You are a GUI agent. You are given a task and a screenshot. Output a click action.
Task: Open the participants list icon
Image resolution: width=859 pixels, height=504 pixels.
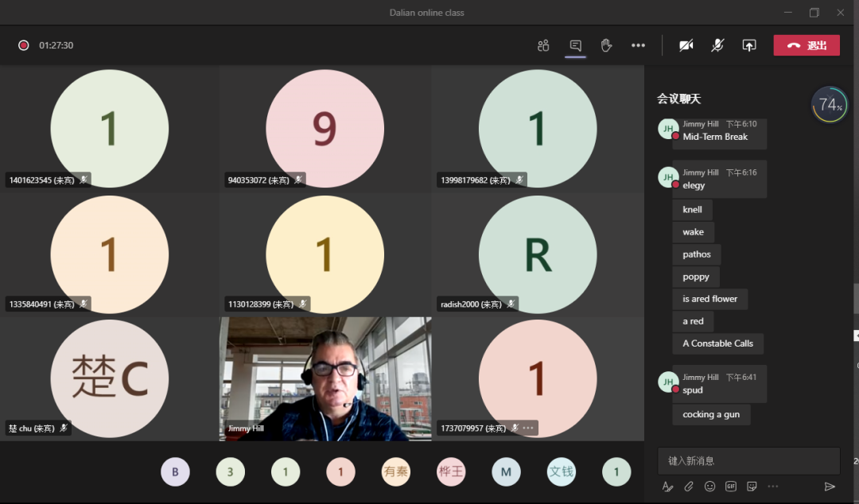(543, 45)
